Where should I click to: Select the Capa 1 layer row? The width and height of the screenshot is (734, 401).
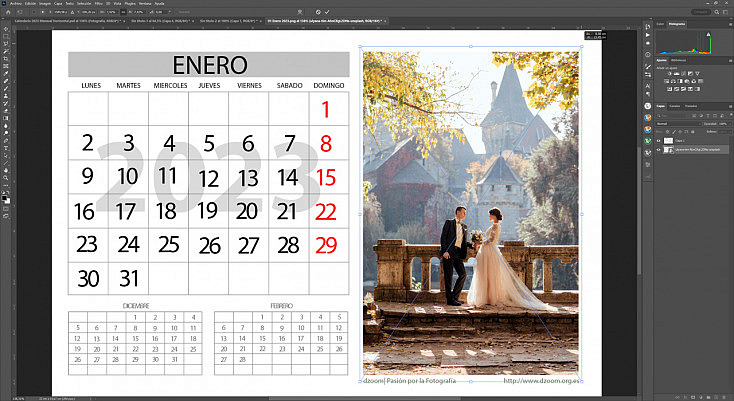coord(693,140)
